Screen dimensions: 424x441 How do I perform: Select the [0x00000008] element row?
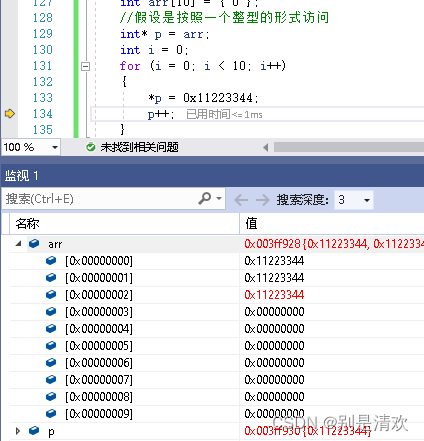coord(217,397)
